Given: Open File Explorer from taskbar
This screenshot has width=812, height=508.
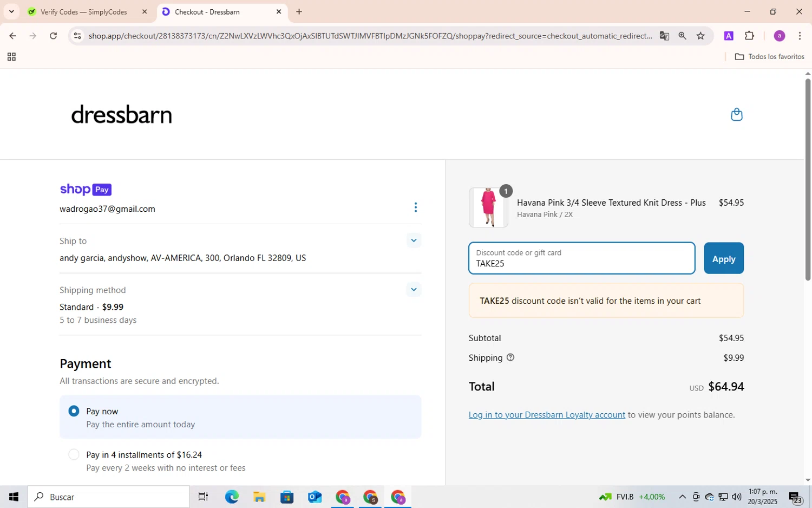Looking at the screenshot, I should 259,497.
